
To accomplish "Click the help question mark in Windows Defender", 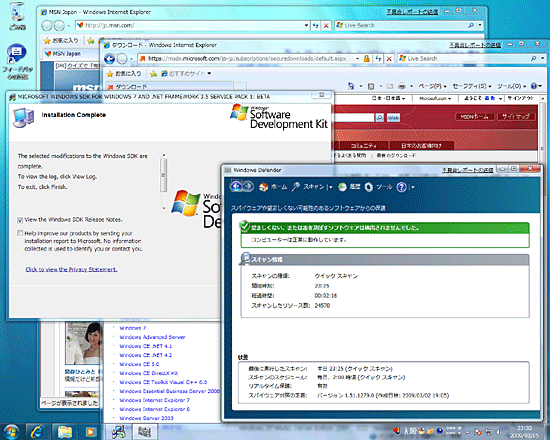I will click(x=401, y=187).
